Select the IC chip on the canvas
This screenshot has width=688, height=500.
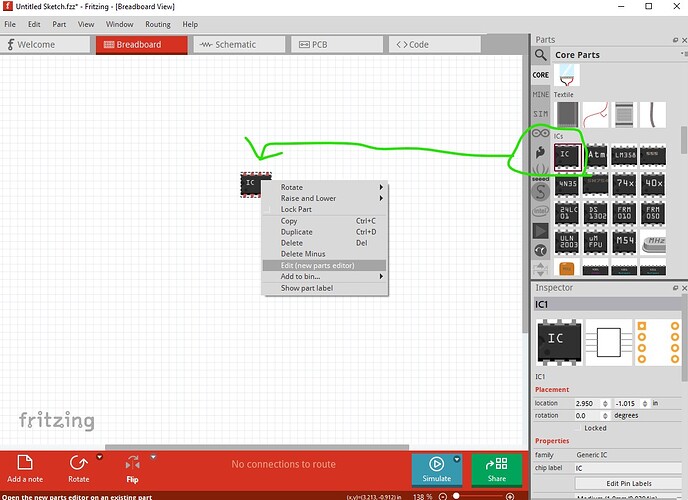251,184
